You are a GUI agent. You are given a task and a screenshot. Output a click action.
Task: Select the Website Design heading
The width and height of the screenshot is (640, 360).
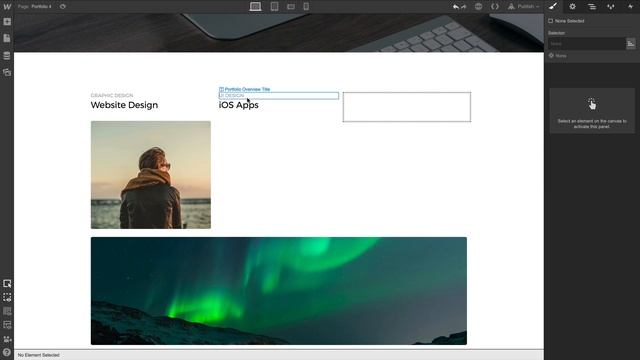click(124, 105)
